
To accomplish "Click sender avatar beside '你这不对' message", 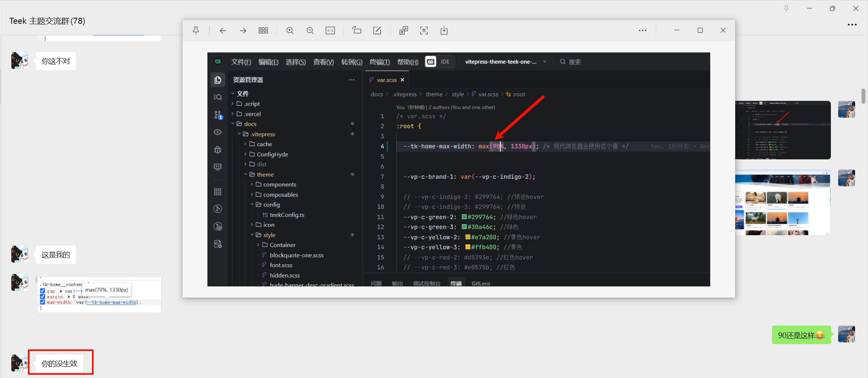I will [x=20, y=61].
